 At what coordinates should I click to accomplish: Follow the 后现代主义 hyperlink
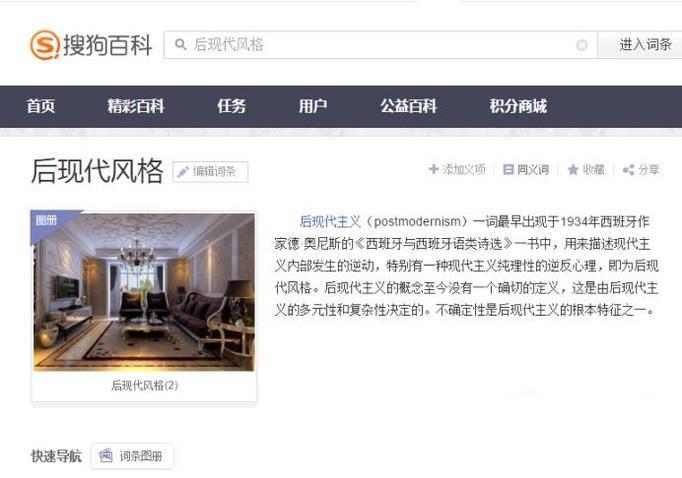tap(330, 221)
